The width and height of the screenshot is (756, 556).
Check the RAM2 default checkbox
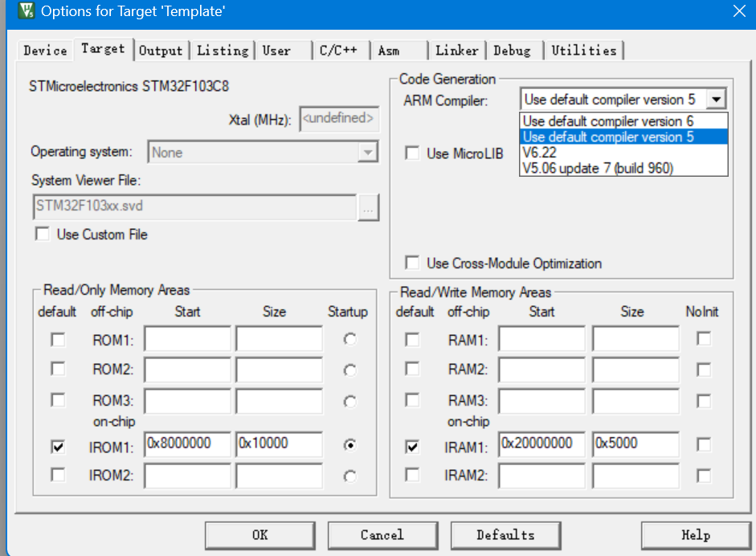point(412,369)
